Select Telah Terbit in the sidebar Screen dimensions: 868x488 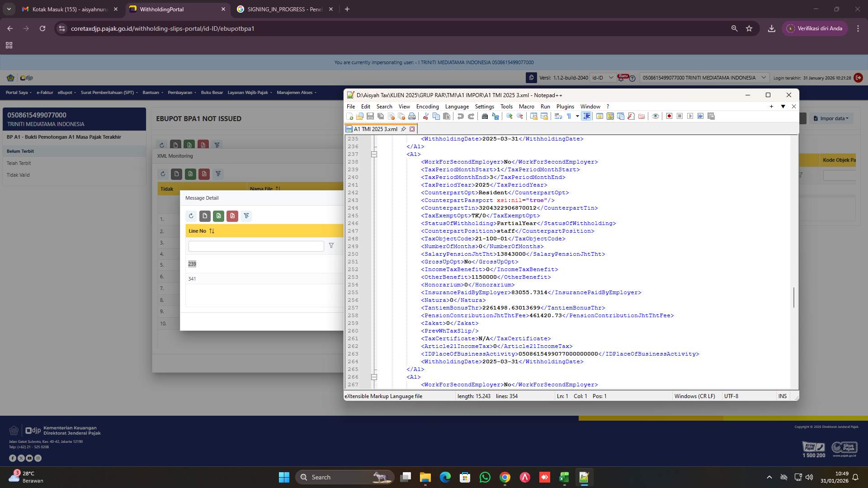click(19, 163)
